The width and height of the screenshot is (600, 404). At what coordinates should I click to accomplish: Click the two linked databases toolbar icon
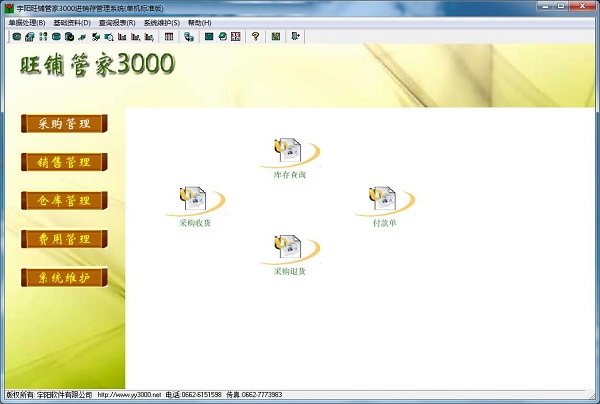(x=189, y=37)
